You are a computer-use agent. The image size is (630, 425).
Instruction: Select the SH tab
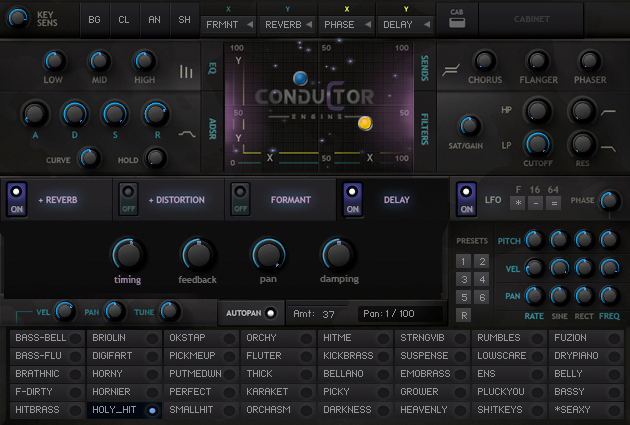(184, 20)
